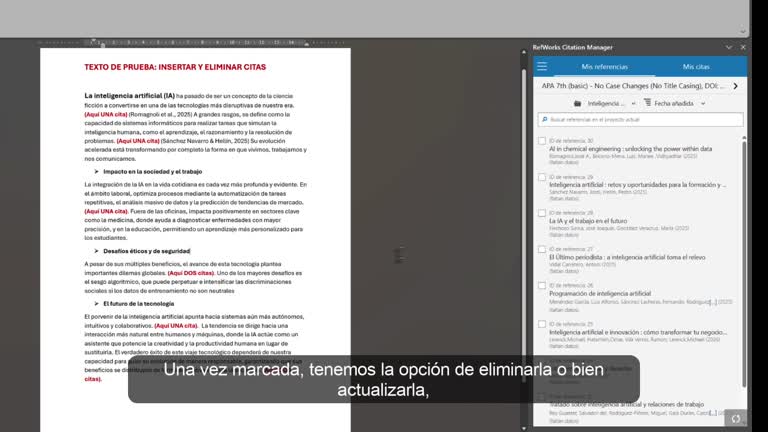Click the horizontal ruler above the document
The height and width of the screenshot is (432, 768).
click(195, 43)
